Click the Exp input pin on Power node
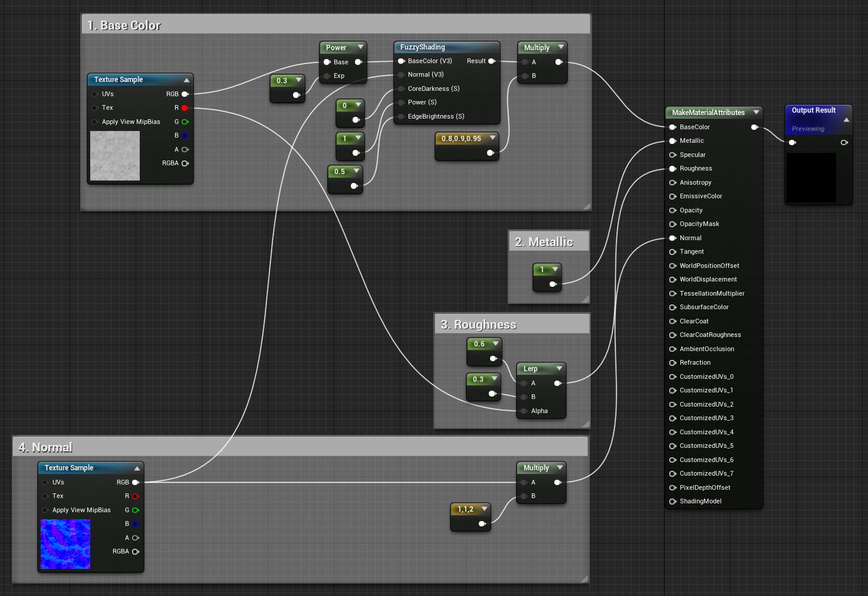The height and width of the screenshot is (596, 868). (327, 76)
